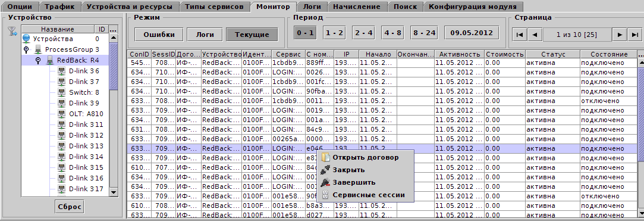
Task: Select period 4 - 8
Action: (x=392, y=33)
